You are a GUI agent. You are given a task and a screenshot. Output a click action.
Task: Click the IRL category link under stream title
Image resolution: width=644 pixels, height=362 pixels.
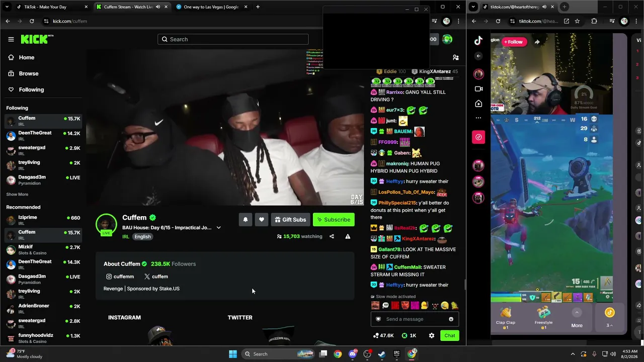[126, 237]
